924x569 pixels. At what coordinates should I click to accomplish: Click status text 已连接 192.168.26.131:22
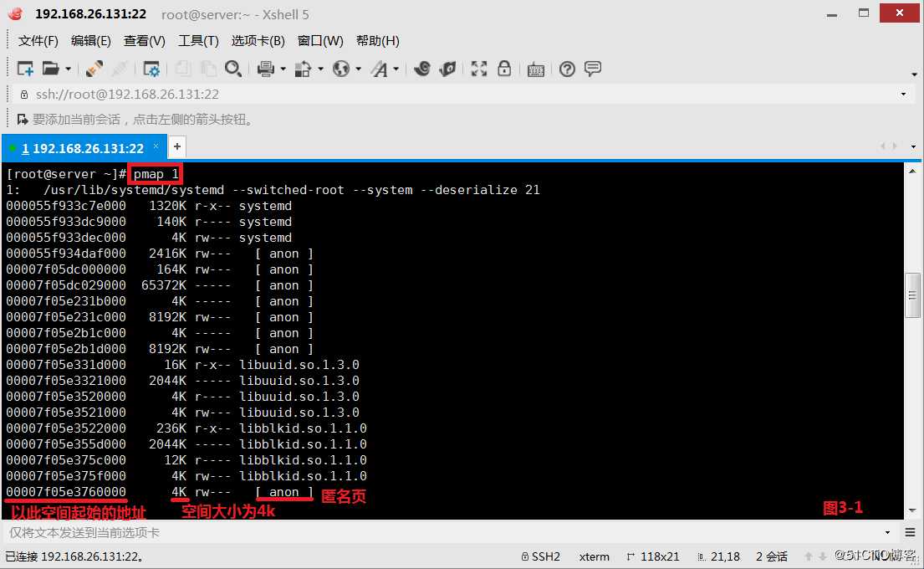tap(74, 556)
